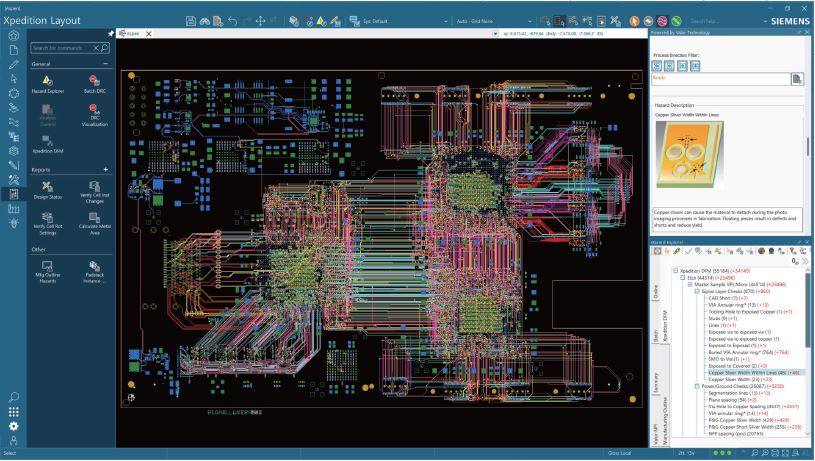
Task: Toggle fourth Process Direction Filter button
Action: [694, 65]
